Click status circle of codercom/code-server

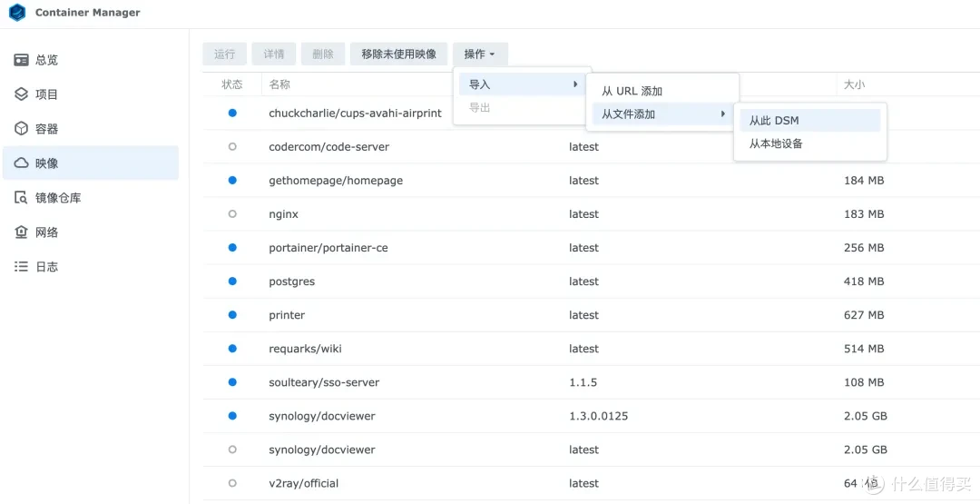[232, 146]
